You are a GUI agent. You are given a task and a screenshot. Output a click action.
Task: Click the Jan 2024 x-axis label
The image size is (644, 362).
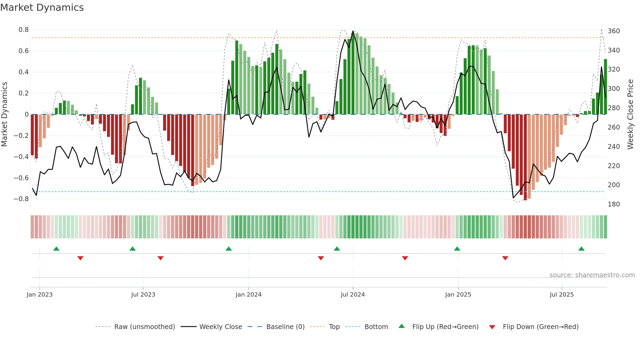coord(249,294)
